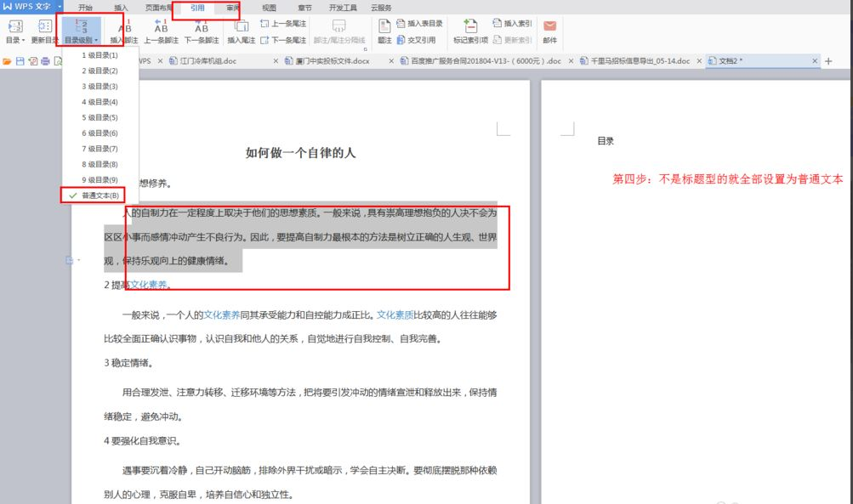The image size is (853, 504).
Task: Insert an index using 插入索引
Action: [x=514, y=24]
